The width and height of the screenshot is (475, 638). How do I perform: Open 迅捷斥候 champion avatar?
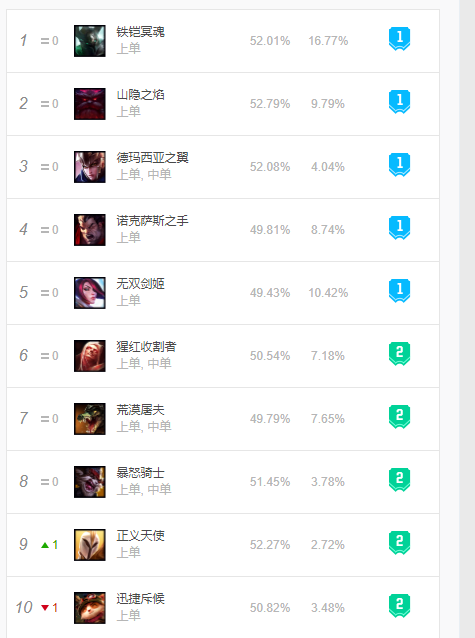pos(90,608)
